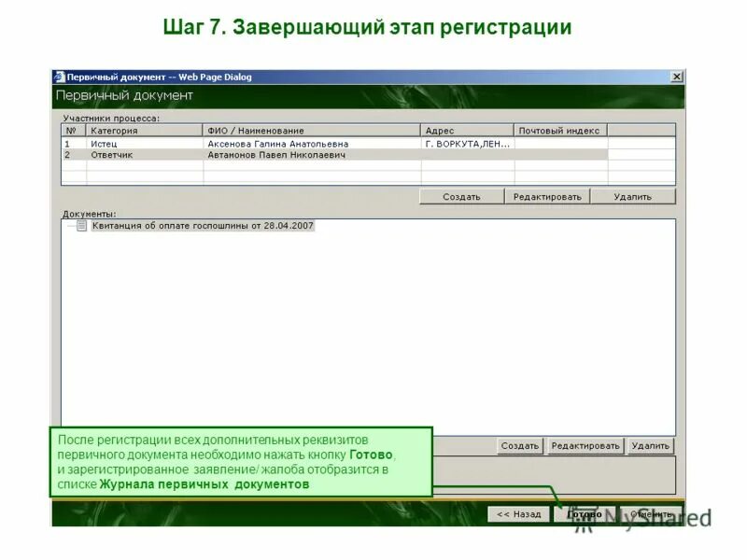The width and height of the screenshot is (747, 560).
Task: Sort by Категория column header
Action: click(144, 131)
